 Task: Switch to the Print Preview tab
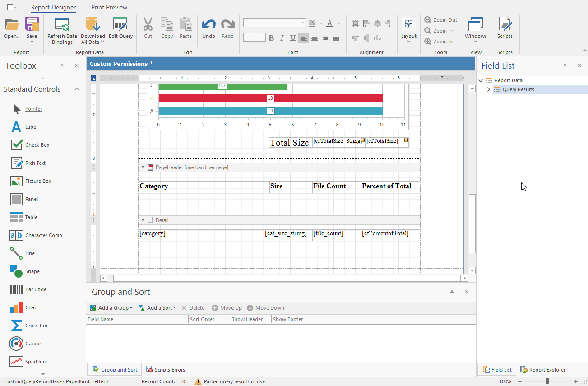pyautogui.click(x=109, y=7)
